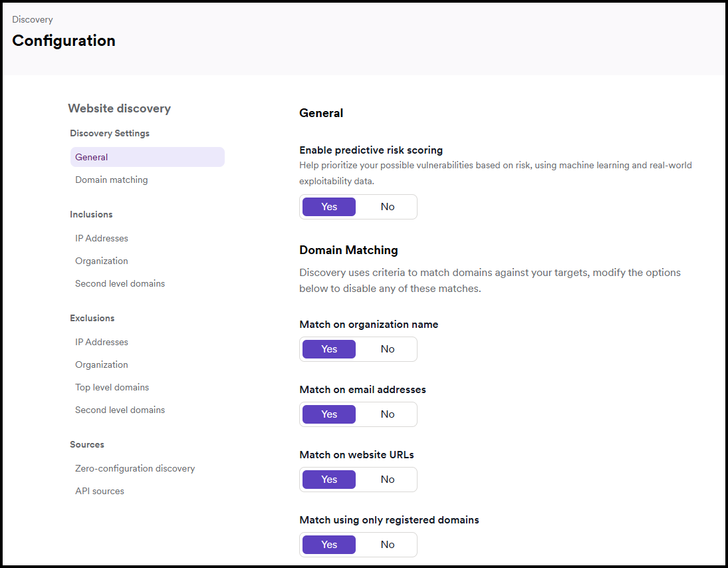Image resolution: width=728 pixels, height=568 pixels.
Task: Open IP Addresses under Exclusions
Action: (x=101, y=342)
